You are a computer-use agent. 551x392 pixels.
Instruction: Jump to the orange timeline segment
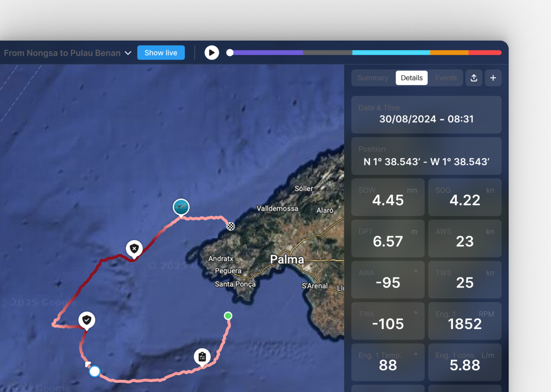[449, 53]
